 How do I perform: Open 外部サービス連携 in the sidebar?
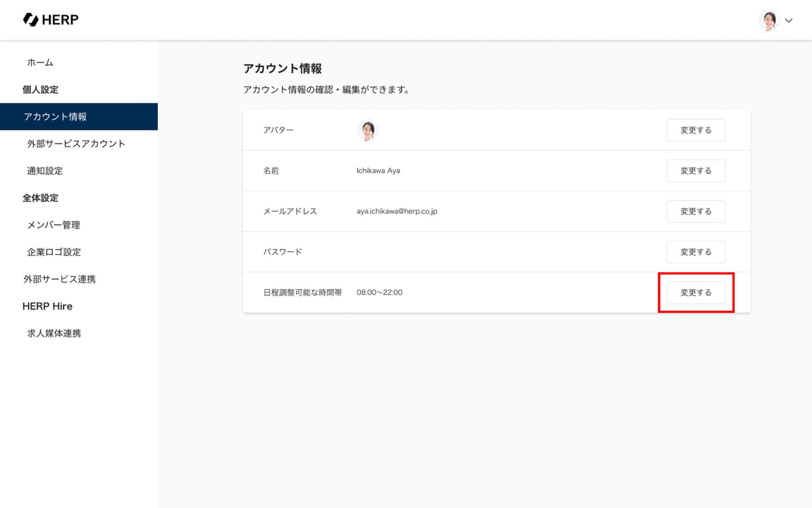60,279
